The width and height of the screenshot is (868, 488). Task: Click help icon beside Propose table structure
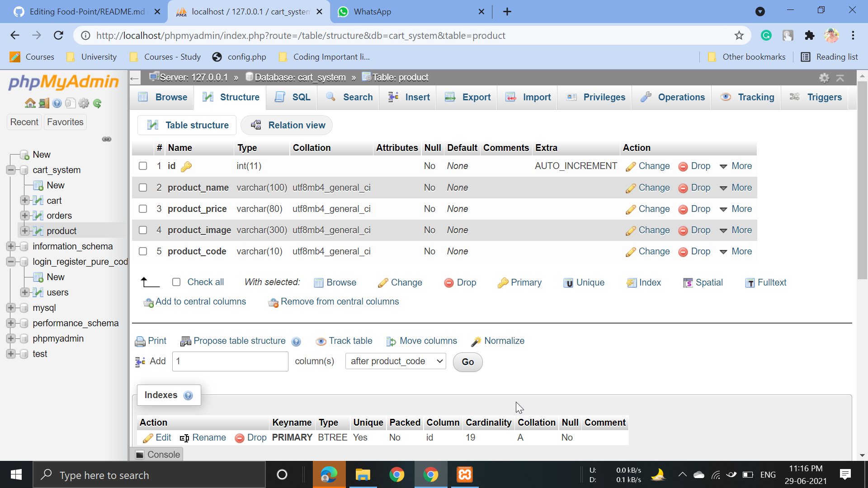pos(296,342)
